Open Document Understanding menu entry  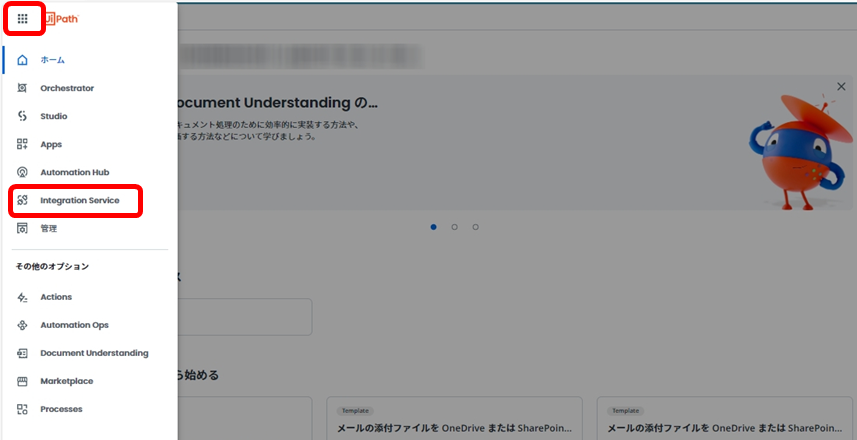click(x=94, y=353)
